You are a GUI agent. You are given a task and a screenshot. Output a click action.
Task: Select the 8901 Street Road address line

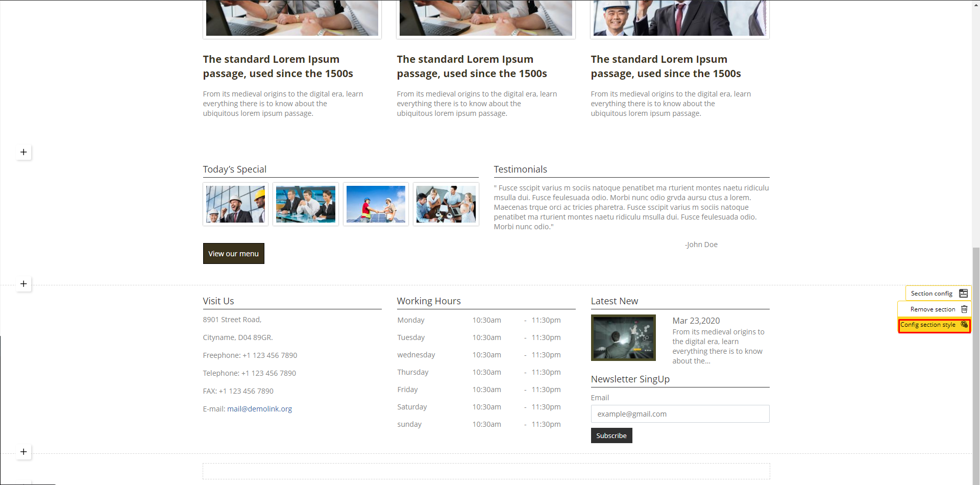pos(232,320)
